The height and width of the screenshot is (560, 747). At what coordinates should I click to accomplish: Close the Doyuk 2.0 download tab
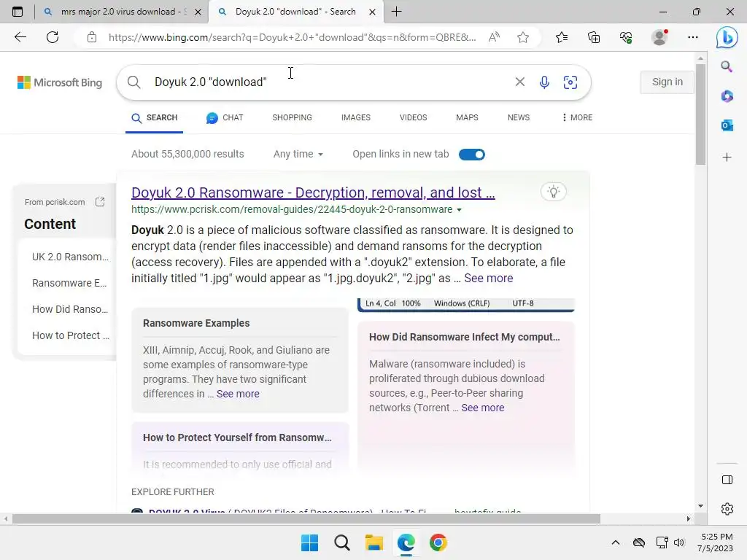pyautogui.click(x=373, y=12)
